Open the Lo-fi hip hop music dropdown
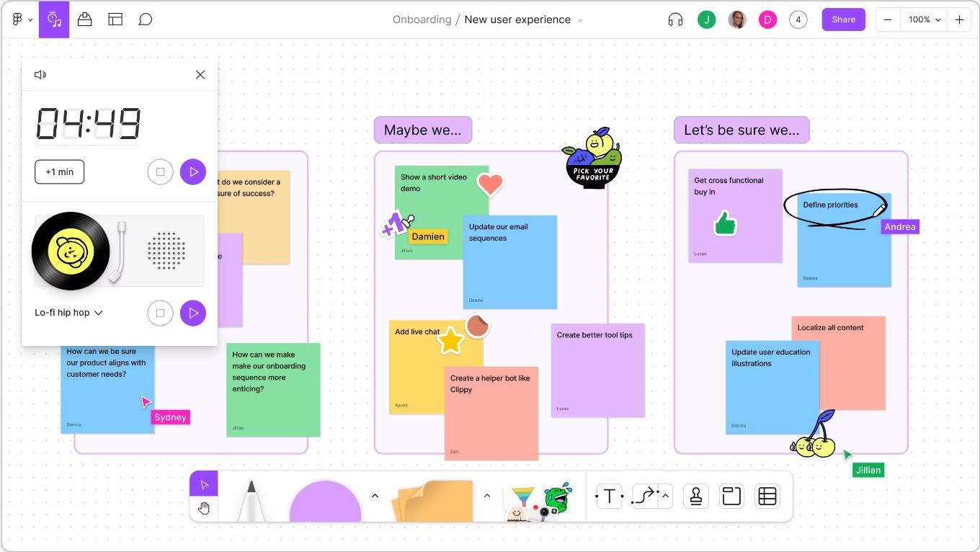Image resolution: width=980 pixels, height=552 pixels. (x=69, y=313)
